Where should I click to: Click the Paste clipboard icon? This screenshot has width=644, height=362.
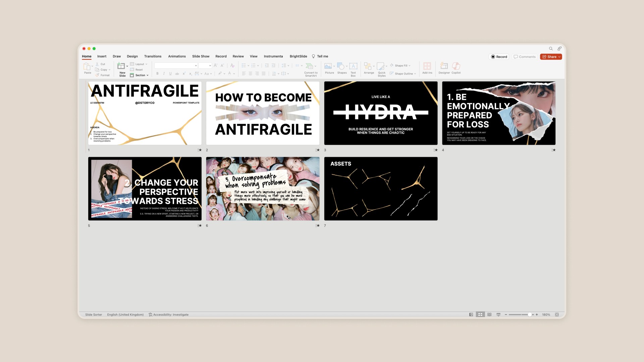point(87,66)
